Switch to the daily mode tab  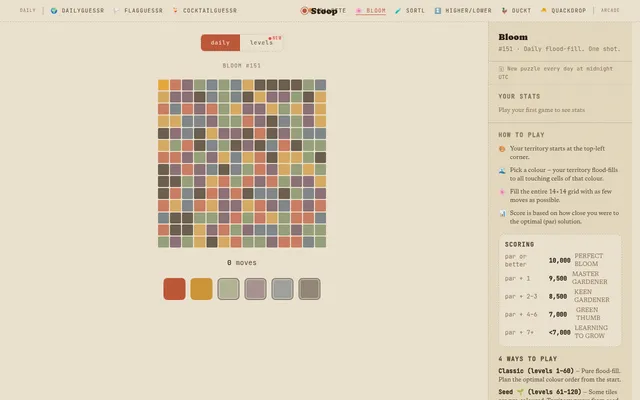click(220, 43)
